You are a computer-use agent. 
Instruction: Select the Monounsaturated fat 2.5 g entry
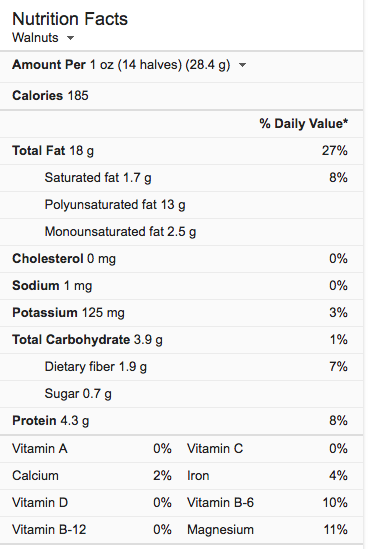(120, 231)
